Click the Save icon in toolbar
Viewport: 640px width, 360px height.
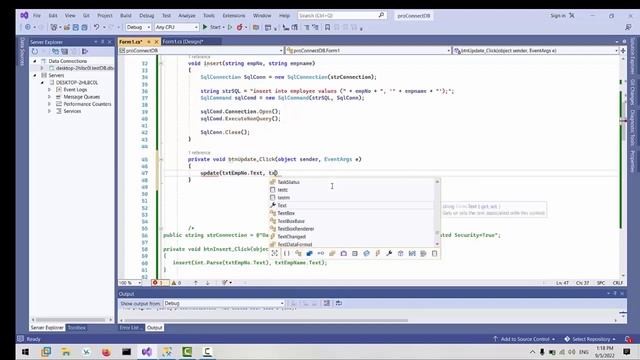click(x=76, y=27)
